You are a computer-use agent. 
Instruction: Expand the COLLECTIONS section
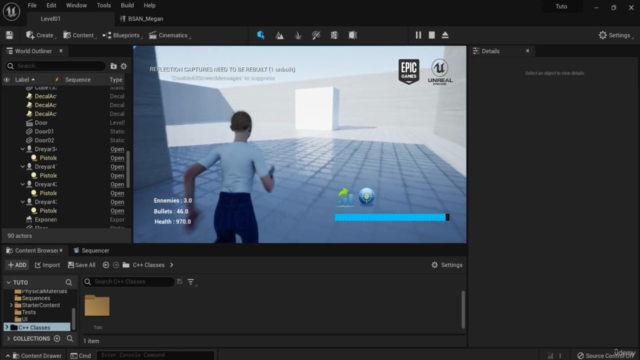9,339
